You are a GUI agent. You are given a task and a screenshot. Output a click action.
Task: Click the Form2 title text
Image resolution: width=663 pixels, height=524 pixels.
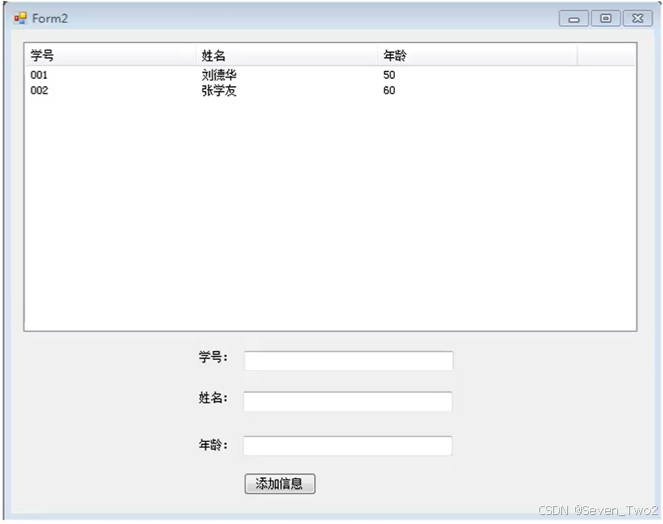click(50, 19)
